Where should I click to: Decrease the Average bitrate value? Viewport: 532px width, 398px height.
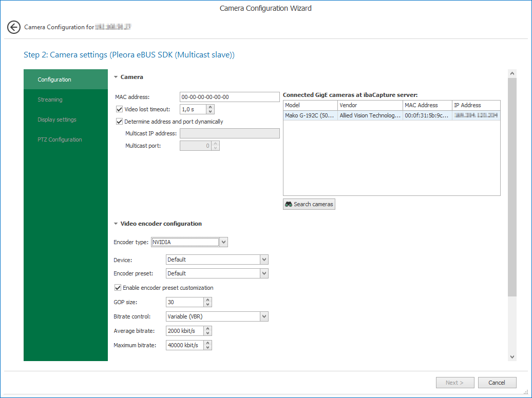point(207,333)
